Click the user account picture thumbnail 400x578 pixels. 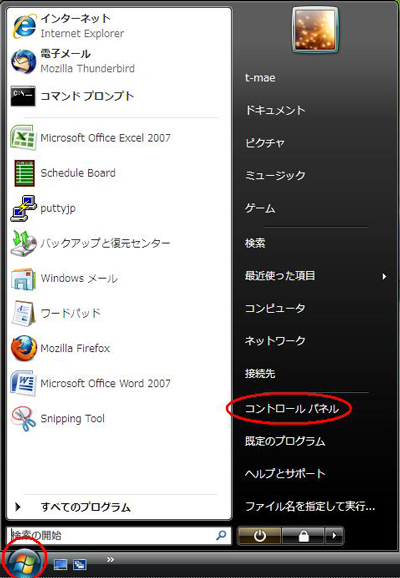coord(315,30)
